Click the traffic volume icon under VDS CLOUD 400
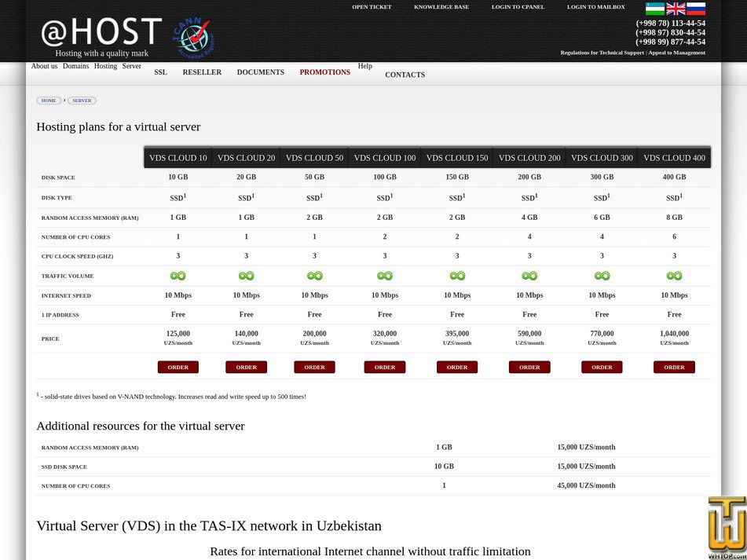Image resolution: width=747 pixels, height=560 pixels. pos(674,276)
